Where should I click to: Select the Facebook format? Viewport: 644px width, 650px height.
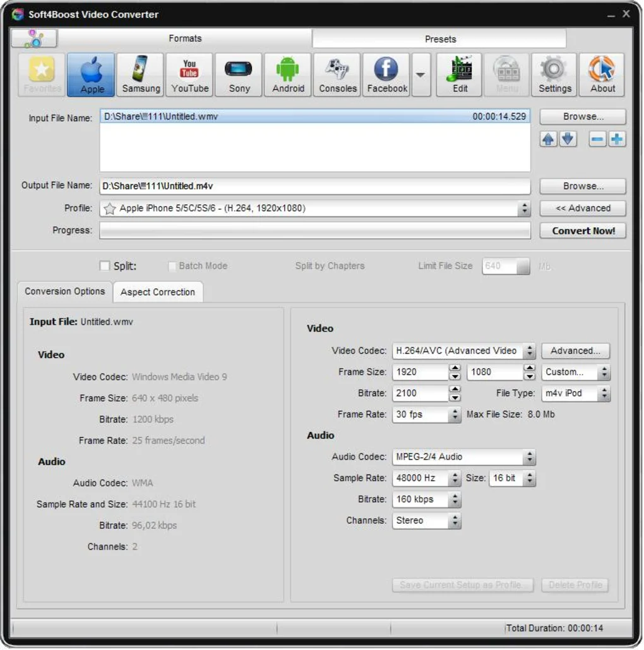(386, 75)
